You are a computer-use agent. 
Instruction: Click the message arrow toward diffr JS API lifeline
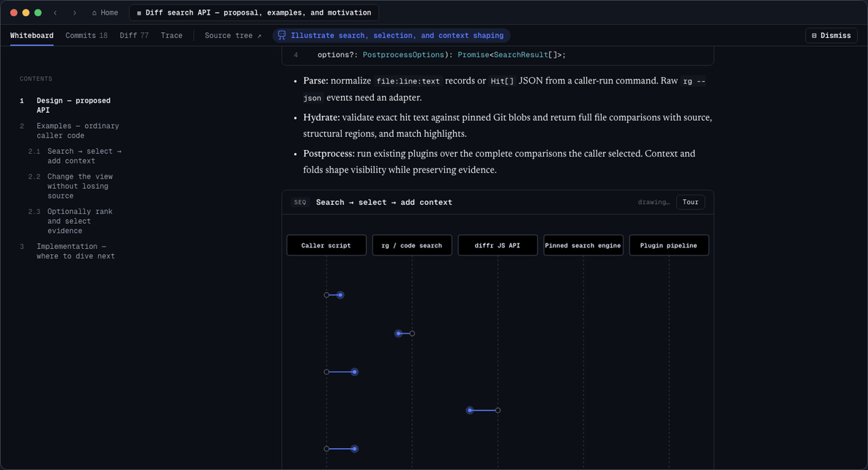483,410
